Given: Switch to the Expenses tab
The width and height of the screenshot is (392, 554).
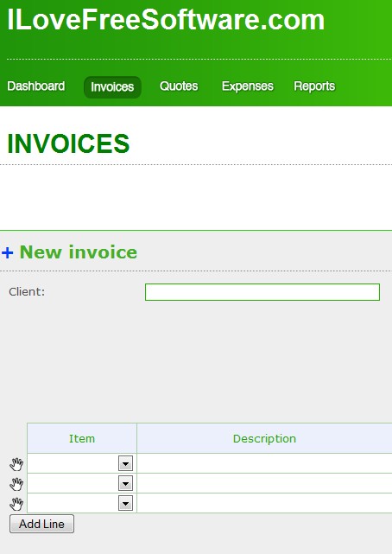Looking at the screenshot, I should point(247,86).
